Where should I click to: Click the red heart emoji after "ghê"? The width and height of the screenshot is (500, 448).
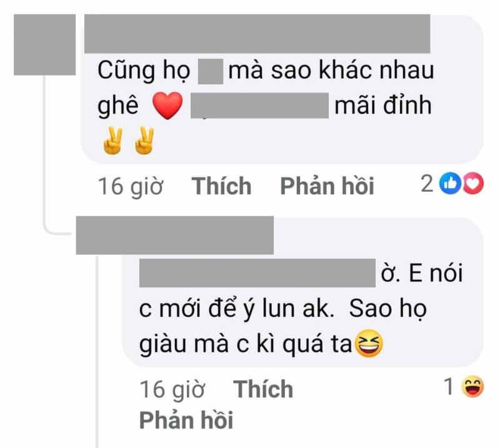167,106
